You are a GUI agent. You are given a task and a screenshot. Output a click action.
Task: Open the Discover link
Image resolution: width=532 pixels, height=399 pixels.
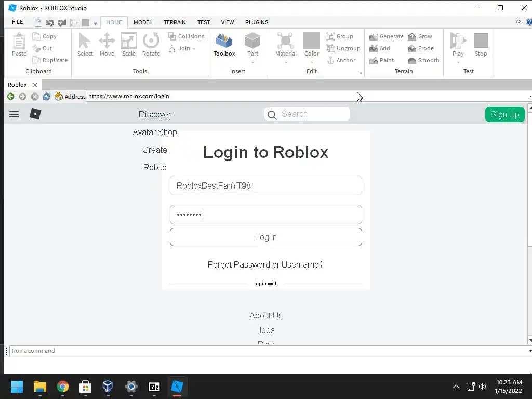(155, 114)
